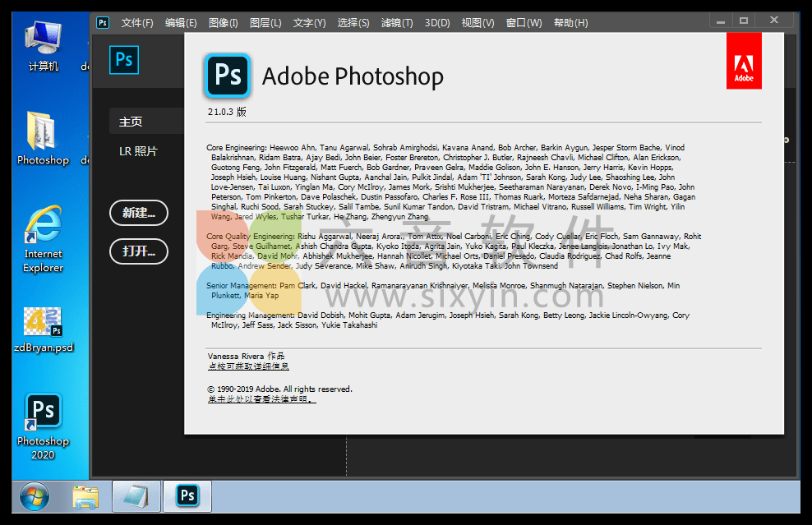Switch to the 主页 (Home) tab
The image size is (812, 525).
[x=131, y=120]
